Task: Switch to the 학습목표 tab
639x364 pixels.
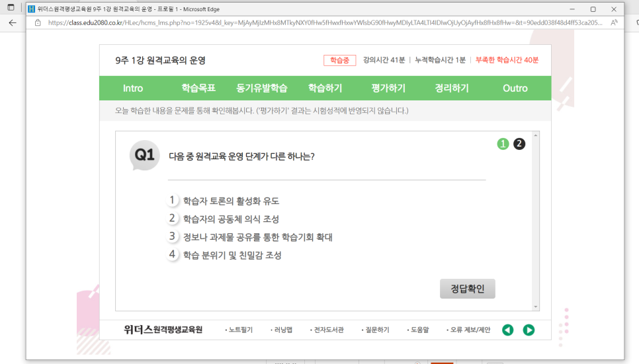Action: click(x=198, y=89)
